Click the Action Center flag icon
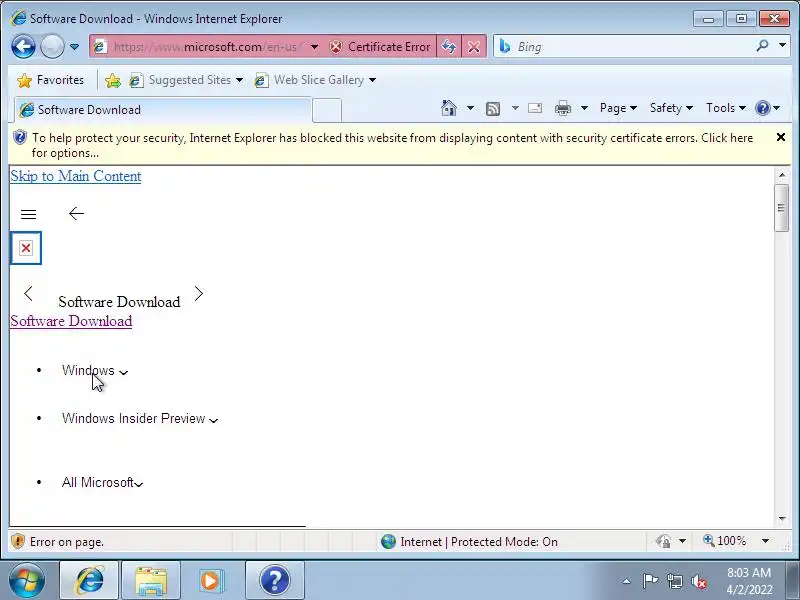 [650, 581]
